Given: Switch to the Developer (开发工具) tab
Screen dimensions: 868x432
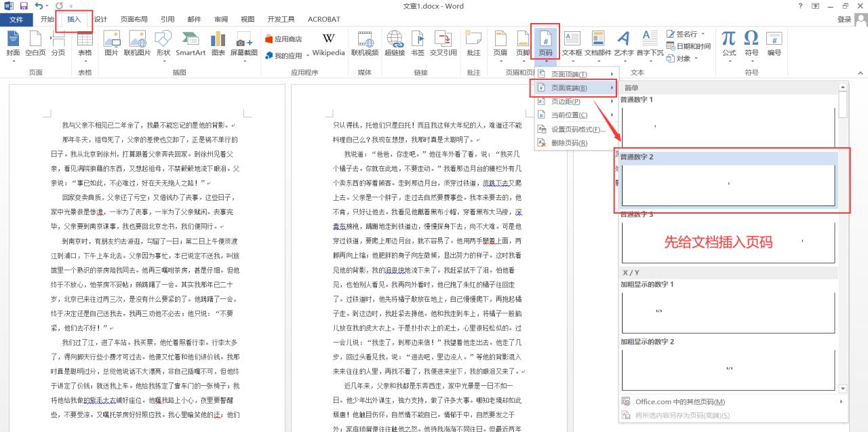Looking at the screenshot, I should [281, 19].
